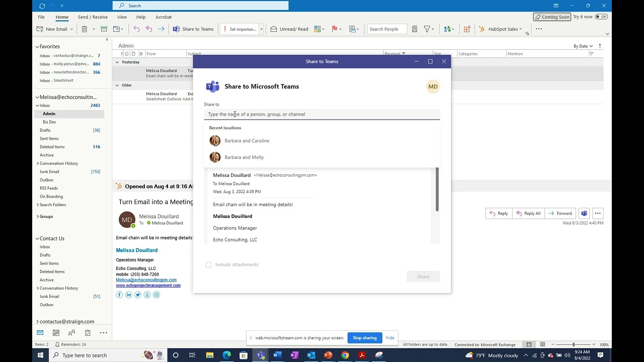Click the Reply button in reading pane
Viewport: 644px width, 362px height.
tap(498, 213)
